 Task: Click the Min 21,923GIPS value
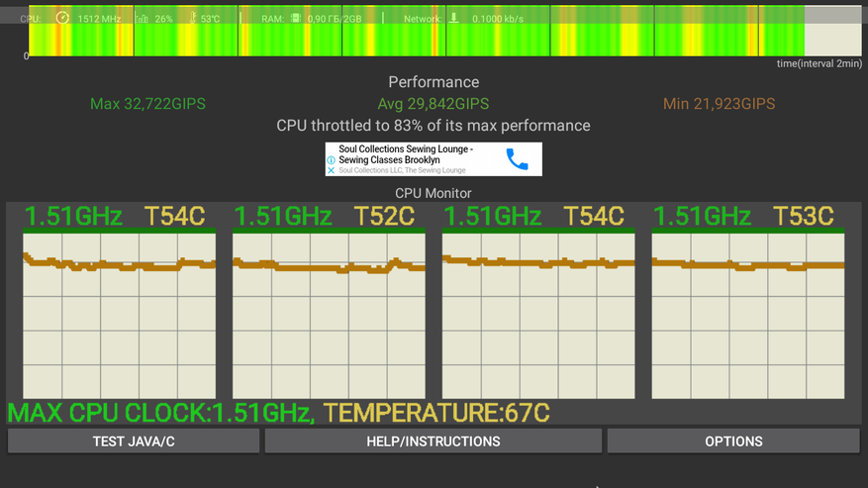720,104
